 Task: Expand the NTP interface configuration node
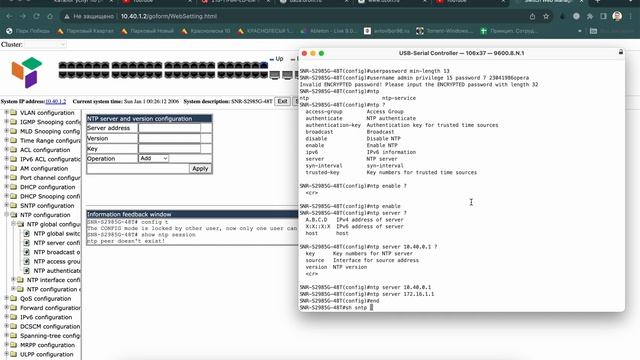[13, 280]
